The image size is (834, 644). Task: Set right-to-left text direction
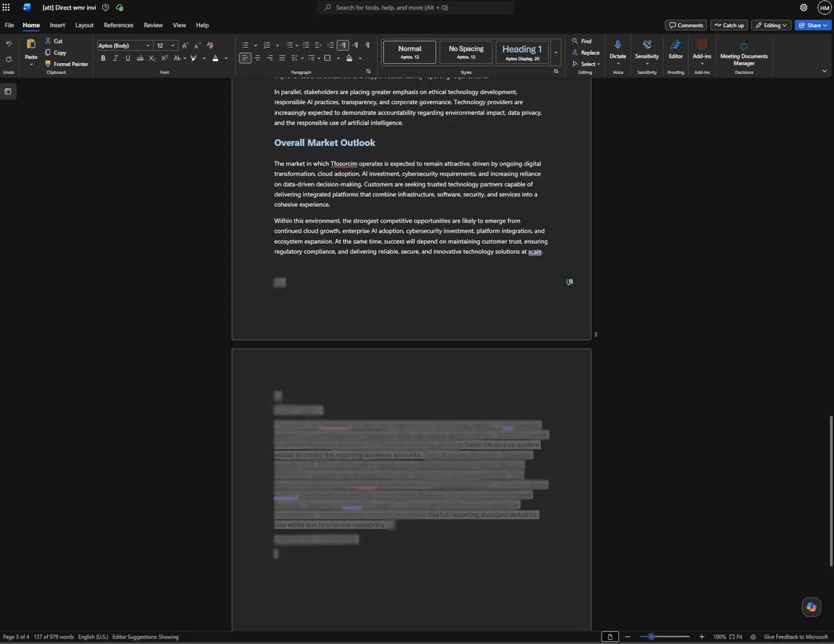click(355, 45)
